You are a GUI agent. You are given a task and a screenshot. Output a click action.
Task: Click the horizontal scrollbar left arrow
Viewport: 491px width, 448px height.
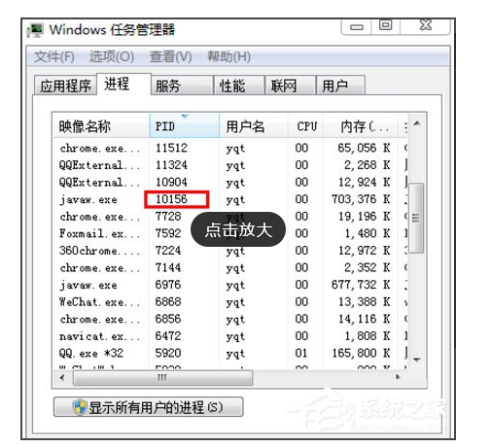pos(62,377)
